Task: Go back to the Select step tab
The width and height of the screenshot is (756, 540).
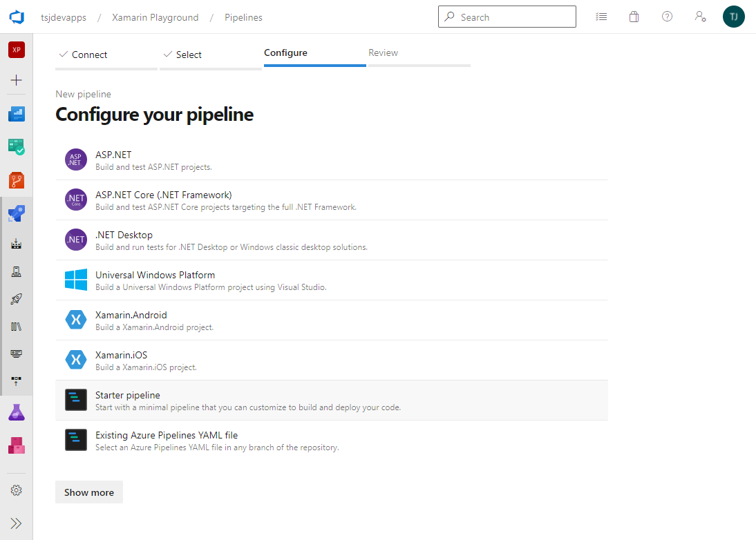Action: 189,55
